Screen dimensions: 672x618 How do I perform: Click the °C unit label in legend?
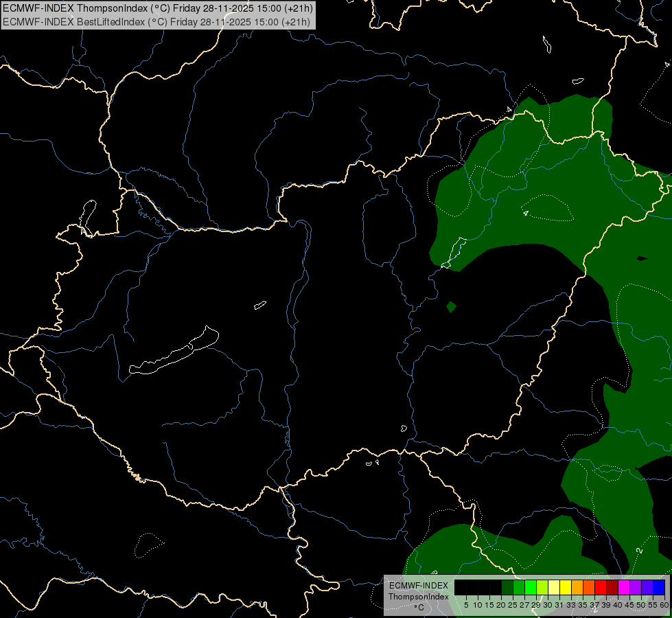pyautogui.click(x=419, y=607)
